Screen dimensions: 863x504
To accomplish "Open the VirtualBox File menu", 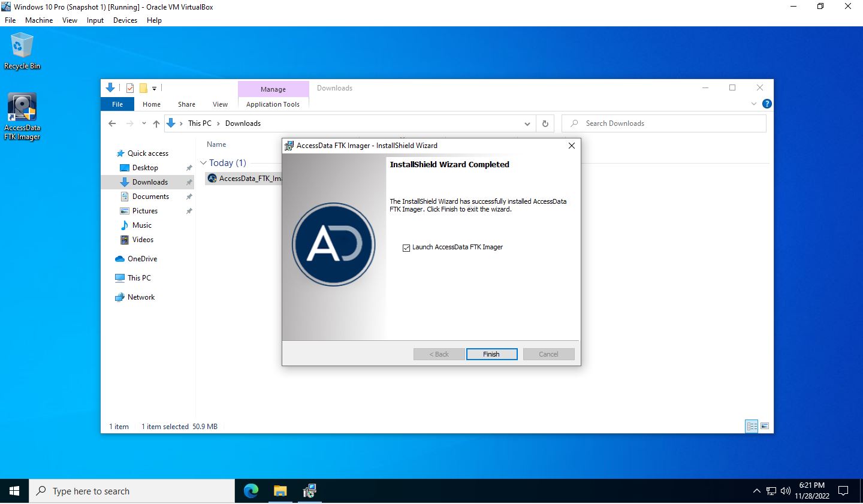I will tap(10, 20).
